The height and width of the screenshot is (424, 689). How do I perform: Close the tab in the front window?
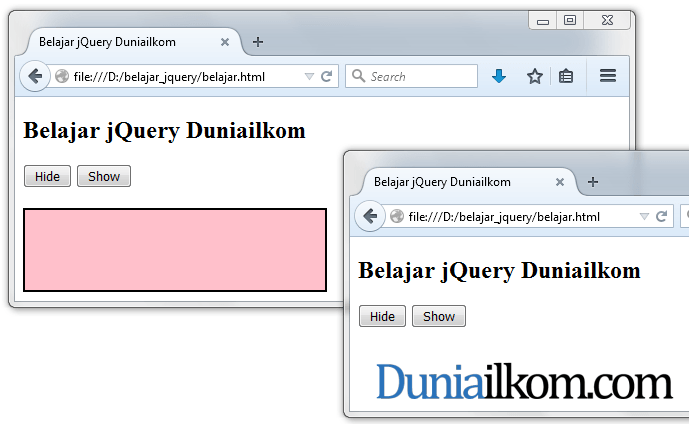[559, 182]
